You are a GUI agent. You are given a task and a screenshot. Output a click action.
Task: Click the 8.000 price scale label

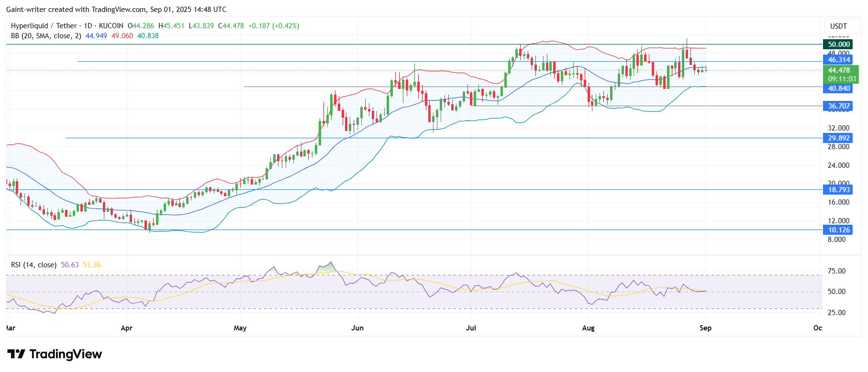(836, 240)
